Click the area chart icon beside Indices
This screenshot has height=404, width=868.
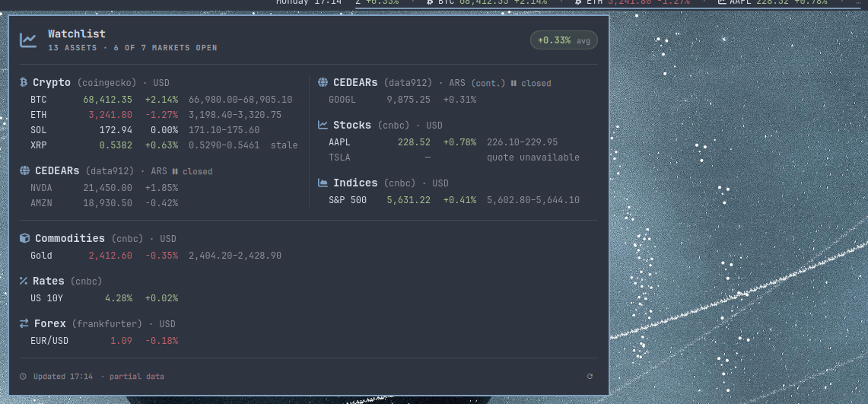coord(323,183)
